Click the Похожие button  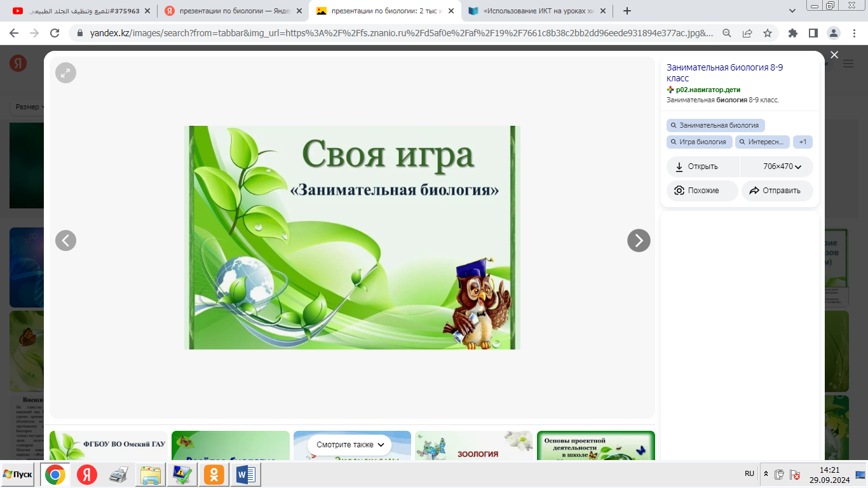[x=702, y=191]
